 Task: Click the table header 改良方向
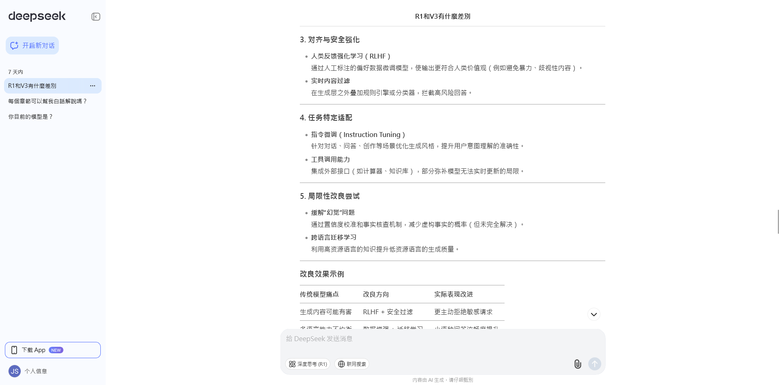click(376, 294)
